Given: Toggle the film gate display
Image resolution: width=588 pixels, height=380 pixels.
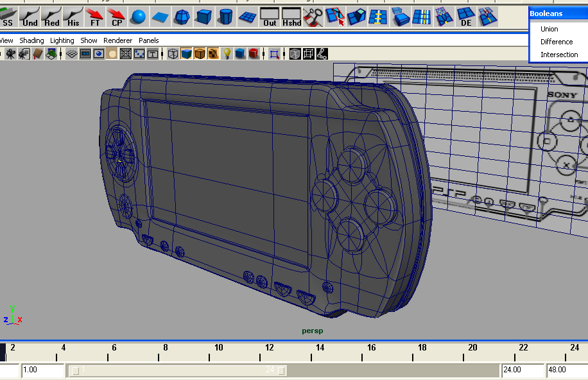Looking at the screenshot, I should click(85, 54).
